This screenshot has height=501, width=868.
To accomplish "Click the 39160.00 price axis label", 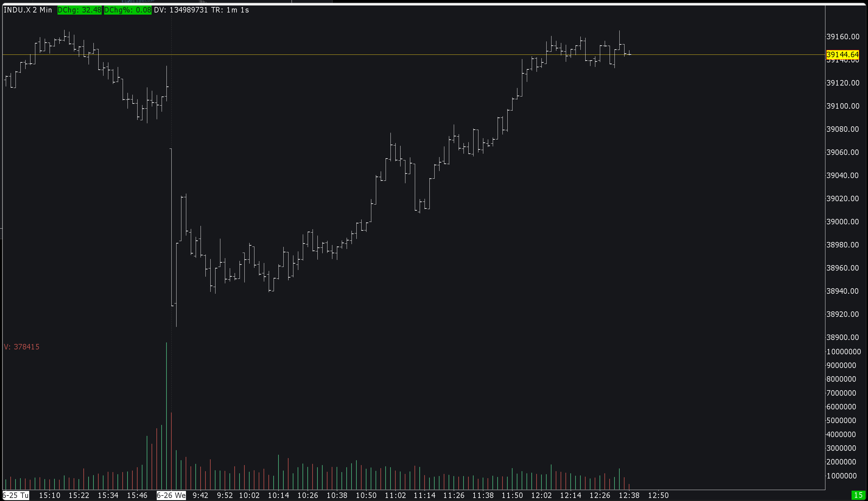I will coord(842,37).
